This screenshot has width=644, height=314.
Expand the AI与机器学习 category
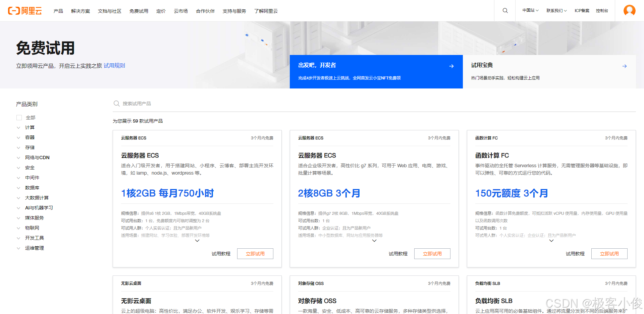point(18,208)
